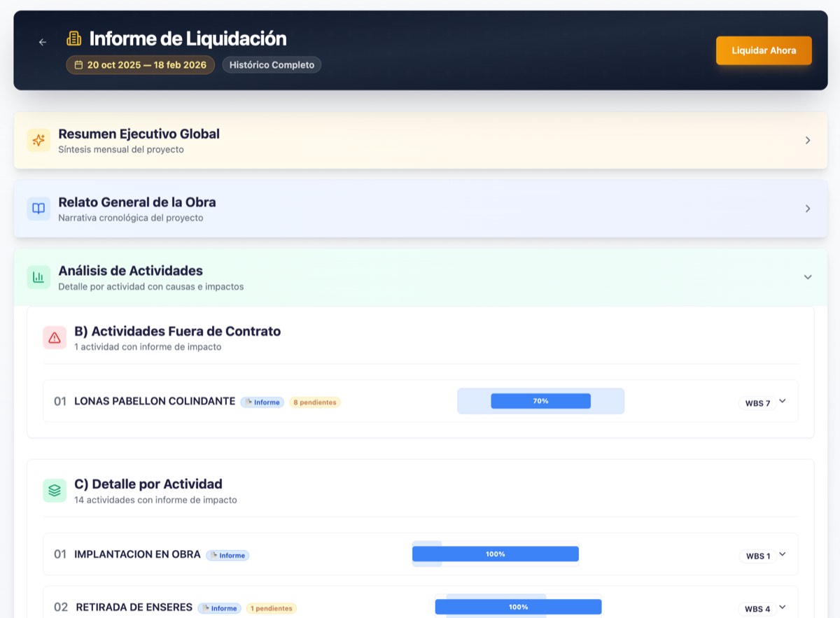Click the green layers icon of Detalle por Actividad
The width and height of the screenshot is (840, 618).
tap(55, 491)
